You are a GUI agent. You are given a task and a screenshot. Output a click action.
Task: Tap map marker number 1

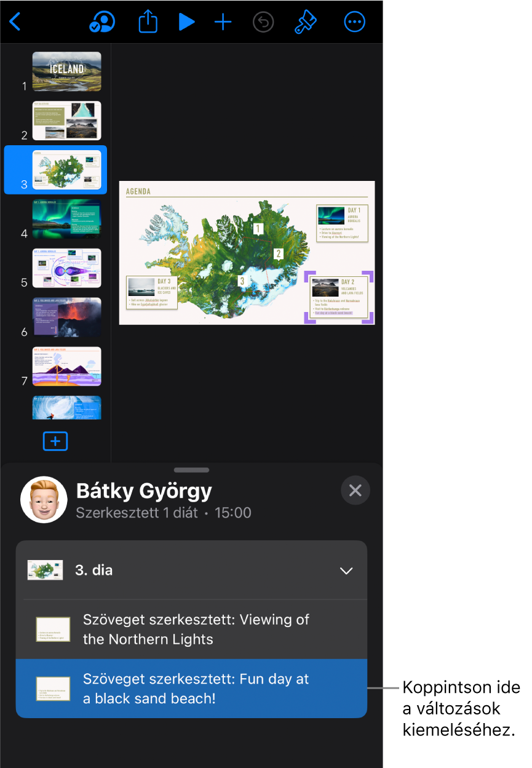[259, 229]
